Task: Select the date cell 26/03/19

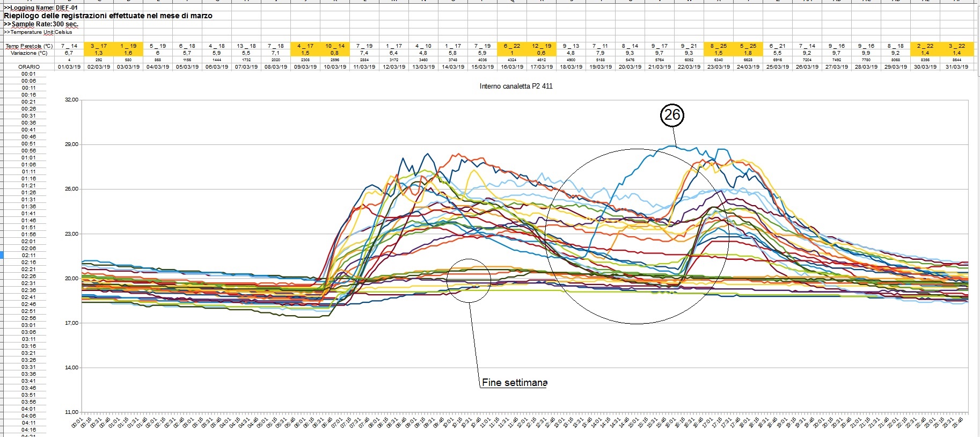Action: pos(807,67)
